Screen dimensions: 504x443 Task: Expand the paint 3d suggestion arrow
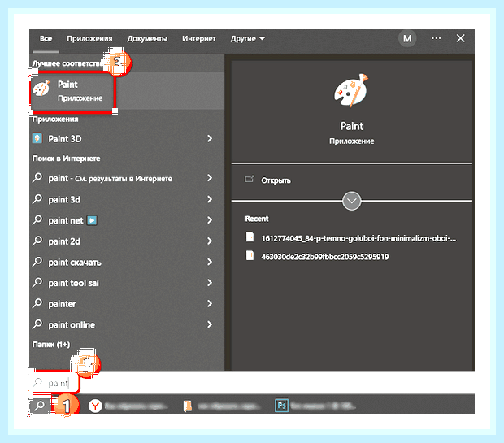(x=210, y=199)
